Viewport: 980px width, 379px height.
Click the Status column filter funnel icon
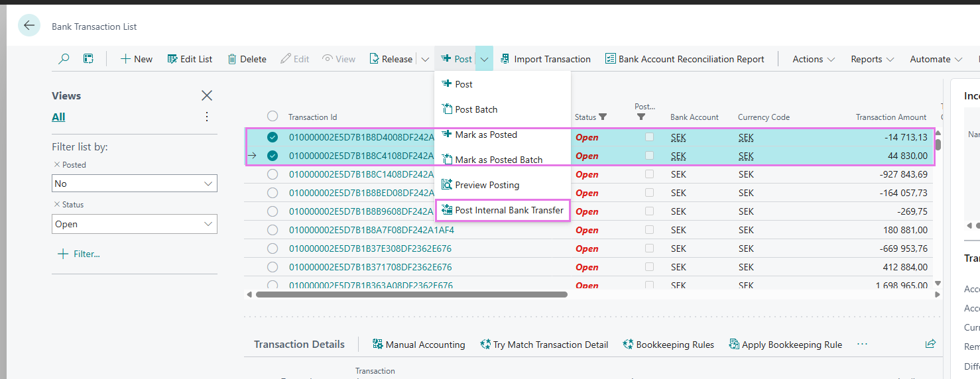[603, 117]
